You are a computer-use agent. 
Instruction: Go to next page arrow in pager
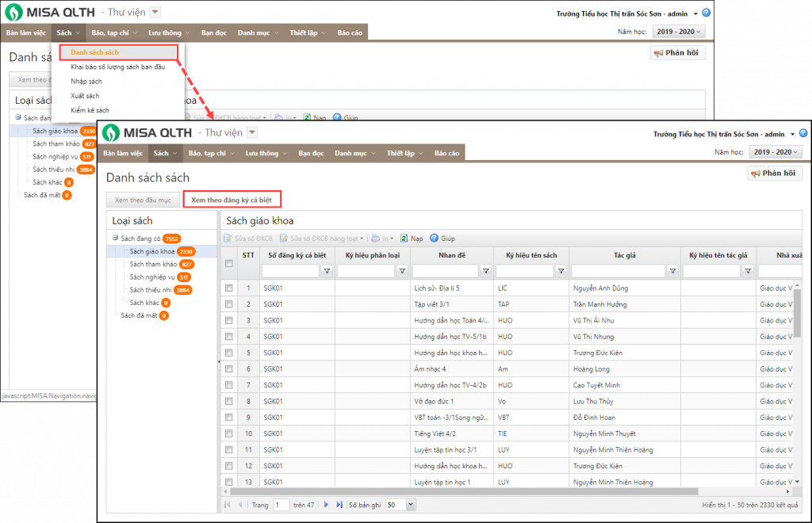coord(325,504)
